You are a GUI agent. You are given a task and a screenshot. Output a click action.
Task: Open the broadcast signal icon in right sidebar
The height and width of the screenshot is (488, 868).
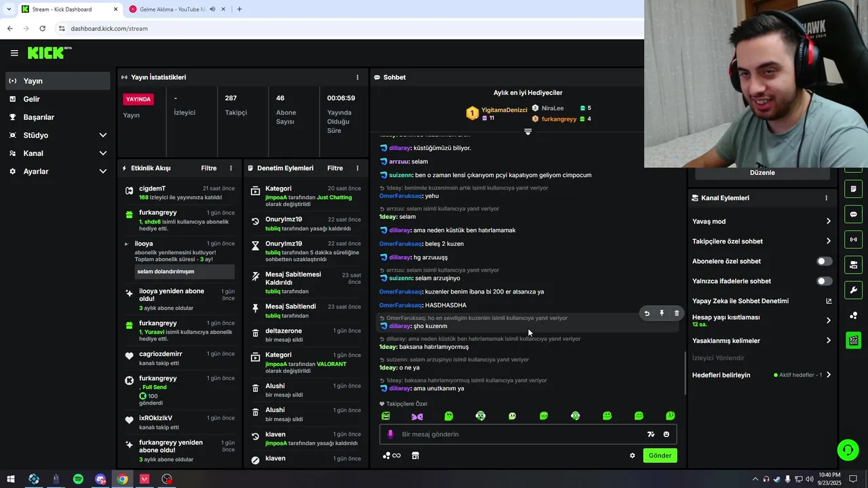click(853, 239)
